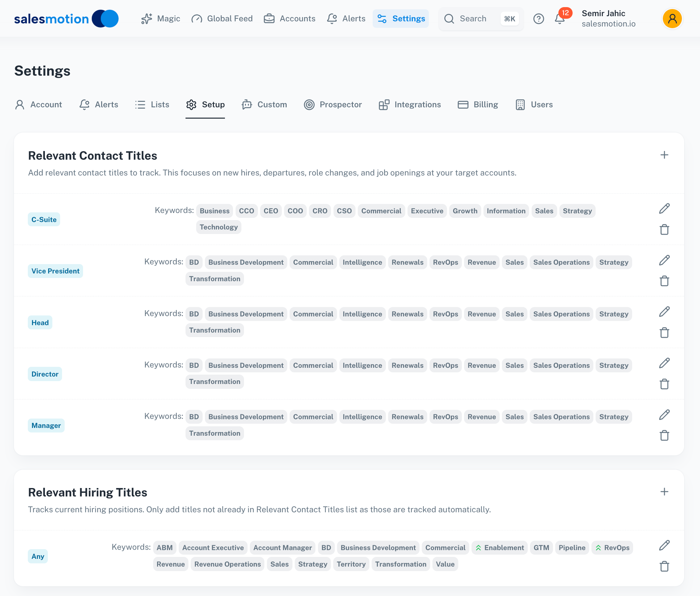Open the help question mark icon
This screenshot has width=700, height=596.
(x=538, y=19)
